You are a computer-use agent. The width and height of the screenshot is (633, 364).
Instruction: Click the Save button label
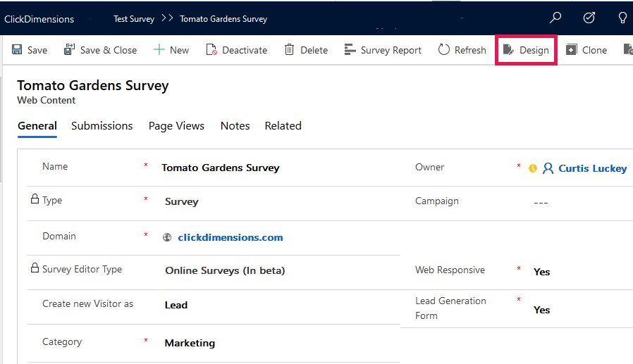[x=37, y=50]
